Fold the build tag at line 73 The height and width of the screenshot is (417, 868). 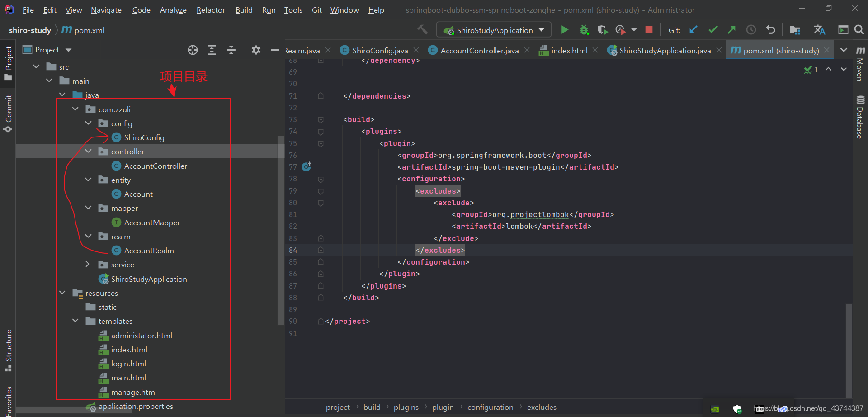(x=321, y=120)
